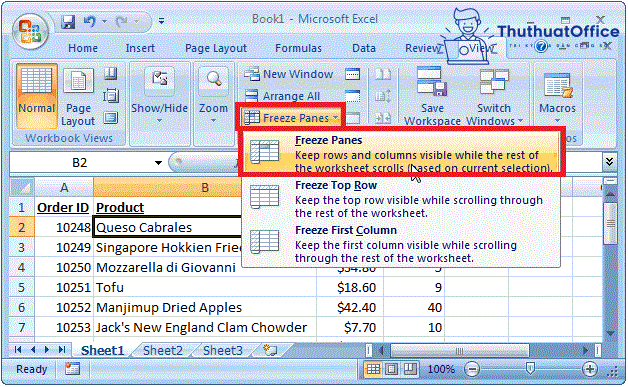Viewport: 628px width, 387px height.
Task: Open the Insert ribbon tab
Action: click(140, 48)
